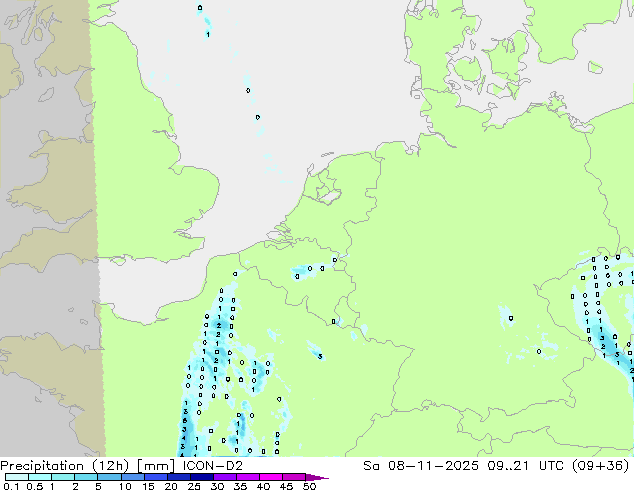Click the '35' legend scale label
This screenshot has height=490, width=634.
(x=240, y=486)
